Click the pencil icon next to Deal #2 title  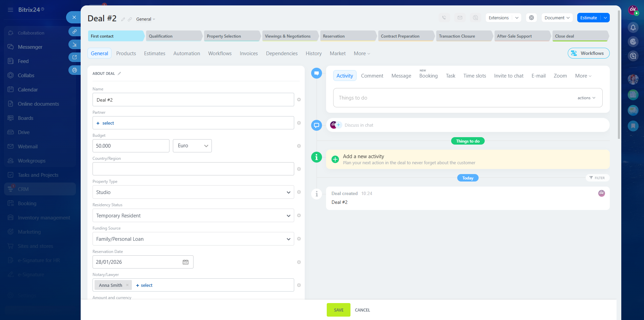[x=123, y=19]
